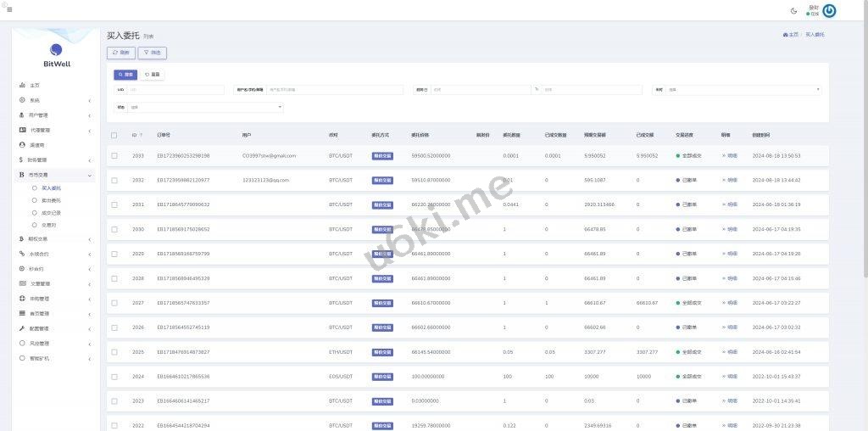
Task: Open the 状态 status filter dropdown
Action: click(x=206, y=108)
